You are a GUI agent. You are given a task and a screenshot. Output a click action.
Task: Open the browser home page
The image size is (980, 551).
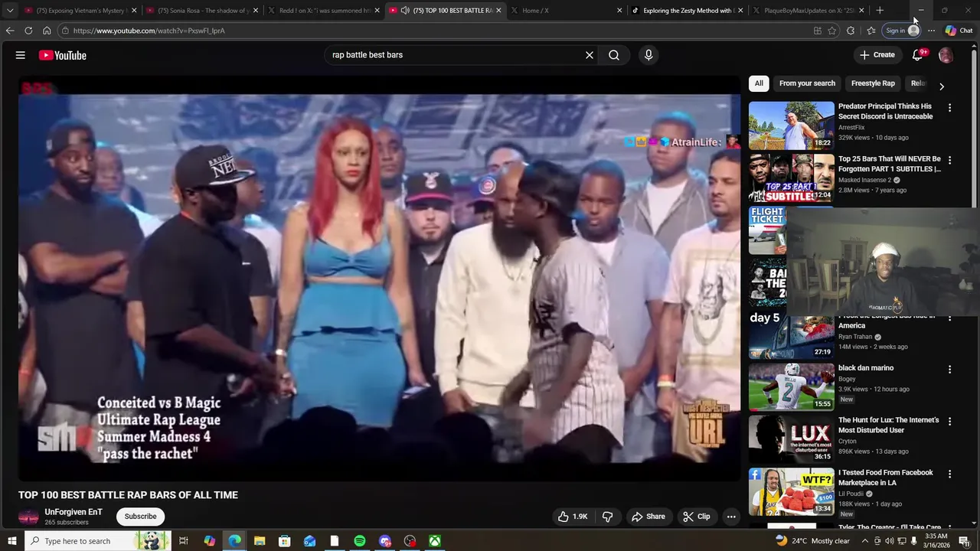(47, 31)
